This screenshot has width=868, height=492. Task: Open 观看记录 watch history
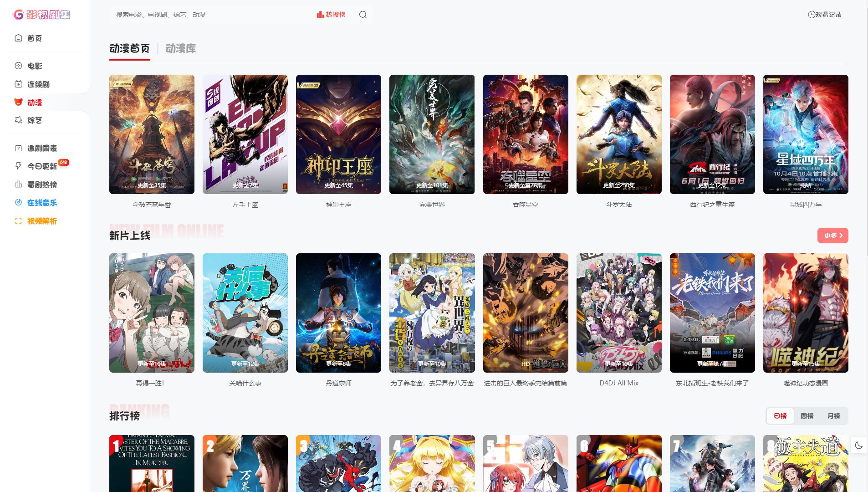coord(825,15)
